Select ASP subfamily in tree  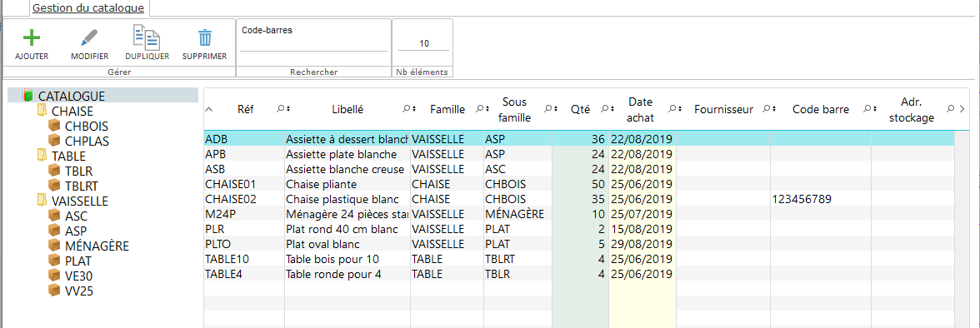click(x=77, y=231)
